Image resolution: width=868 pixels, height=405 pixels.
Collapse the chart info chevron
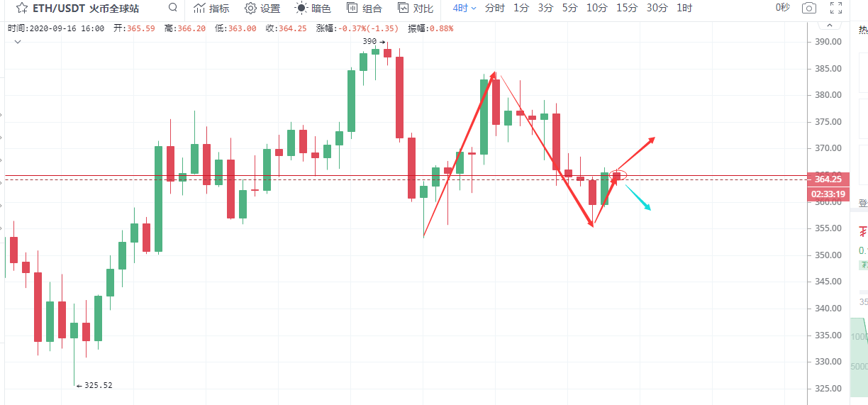pyautogui.click(x=17, y=42)
